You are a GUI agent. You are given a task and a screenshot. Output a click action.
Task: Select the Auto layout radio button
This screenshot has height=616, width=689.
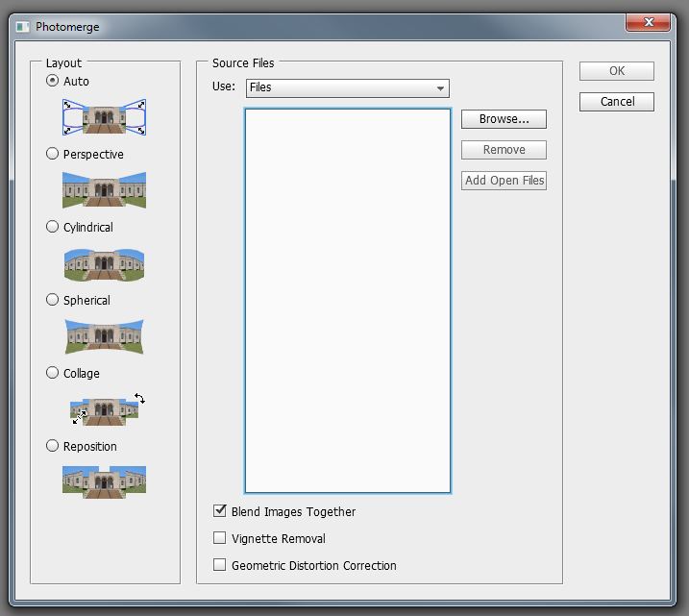52,81
